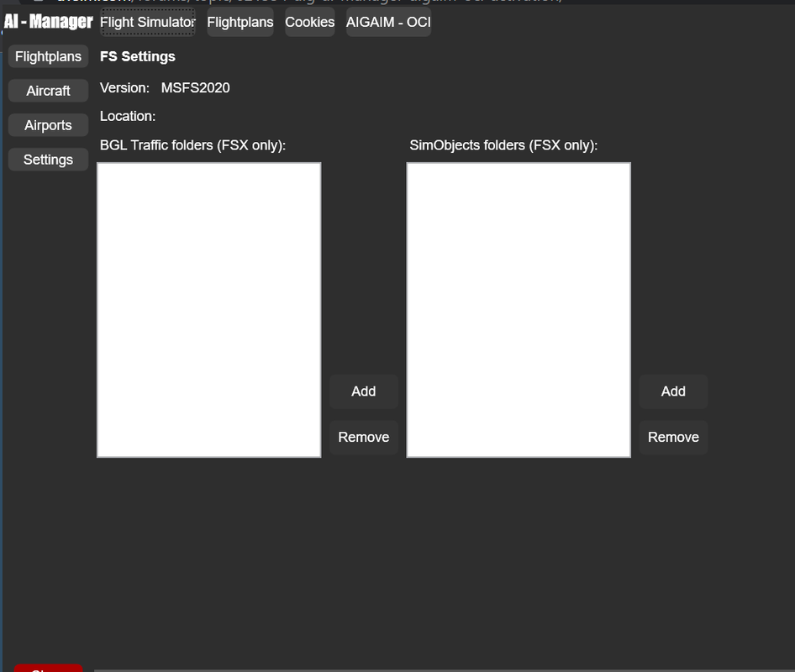Add a SimObjects folder
This screenshot has height=672, width=795.
point(673,391)
